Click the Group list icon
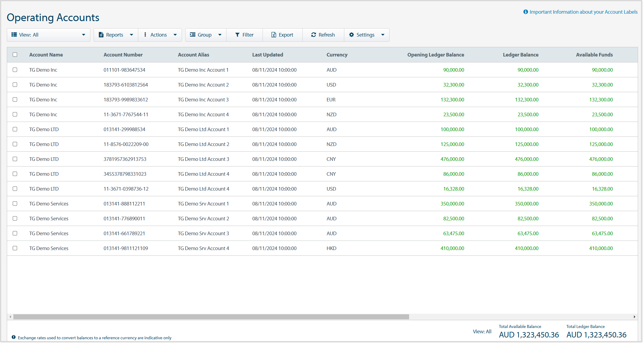This screenshot has height=344, width=644. 193,35
